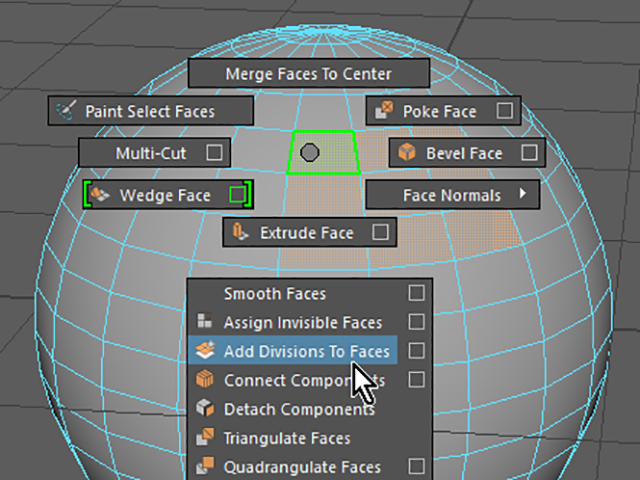Open Add Divisions To Faces options box

[x=416, y=351]
